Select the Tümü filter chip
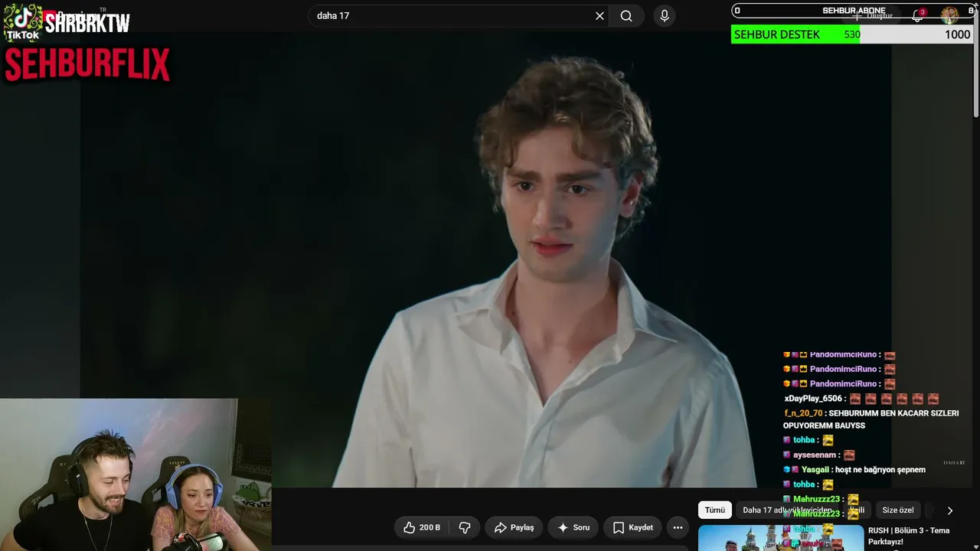980x551 pixels. [715, 510]
